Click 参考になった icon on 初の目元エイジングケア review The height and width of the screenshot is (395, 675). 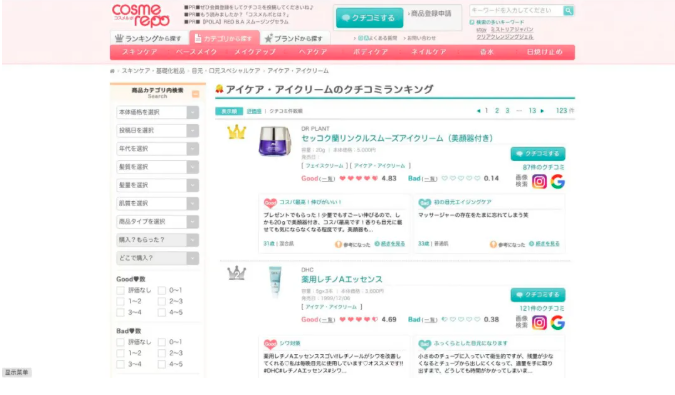click(493, 244)
